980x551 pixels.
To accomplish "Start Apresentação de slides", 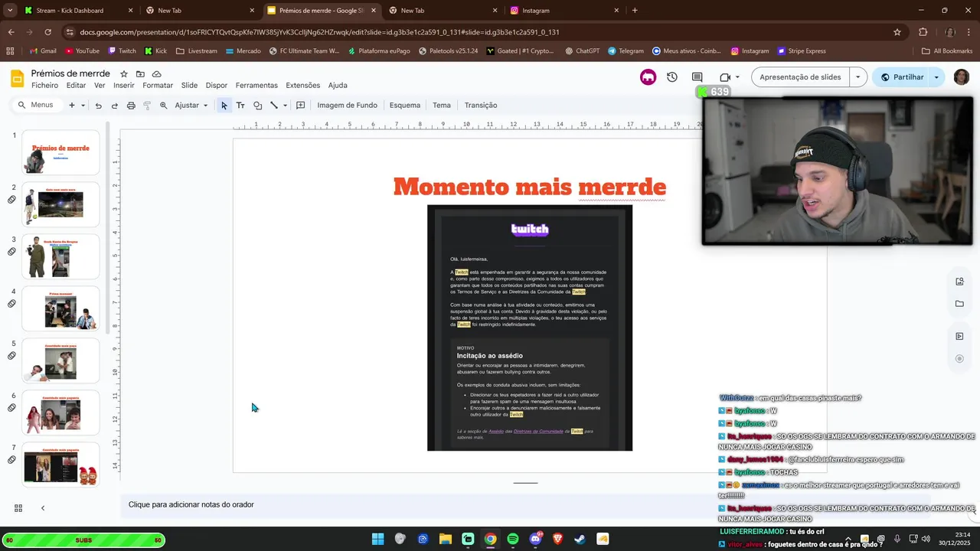I will pos(800,77).
